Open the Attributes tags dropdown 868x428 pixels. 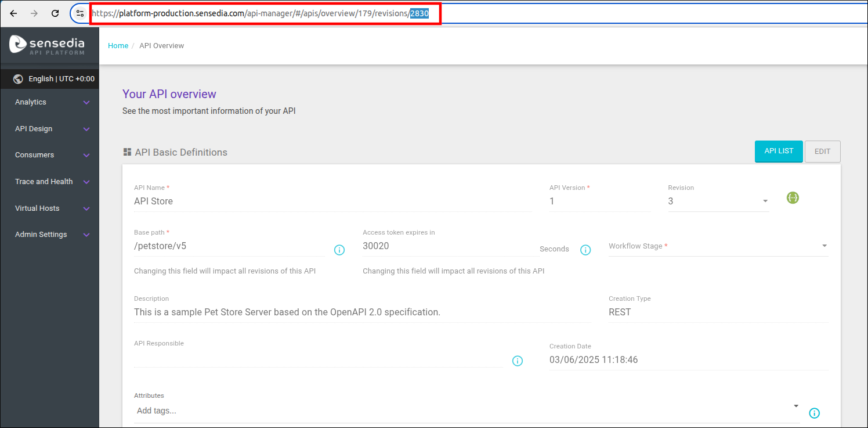pyautogui.click(x=796, y=407)
